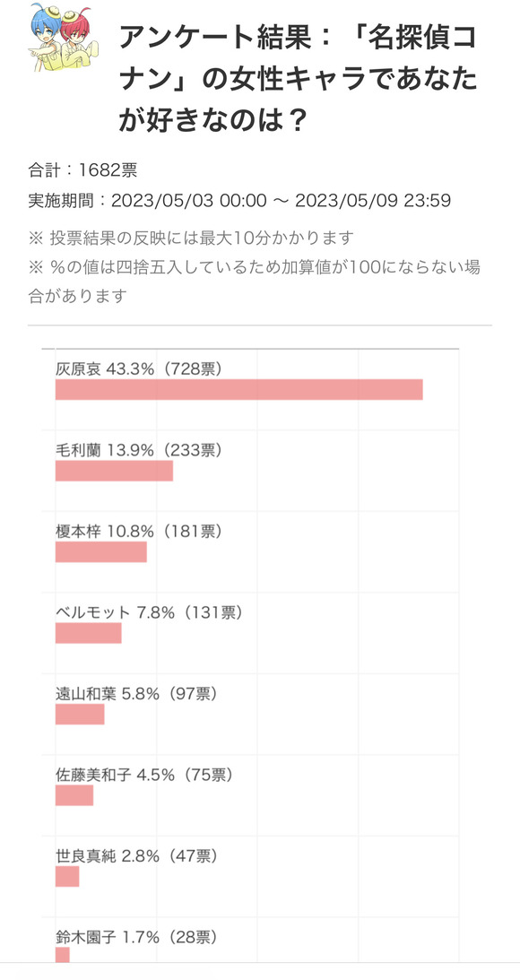Select the 榎本梓 10.8% bar
Screen dimensions: 520x980
[100, 552]
